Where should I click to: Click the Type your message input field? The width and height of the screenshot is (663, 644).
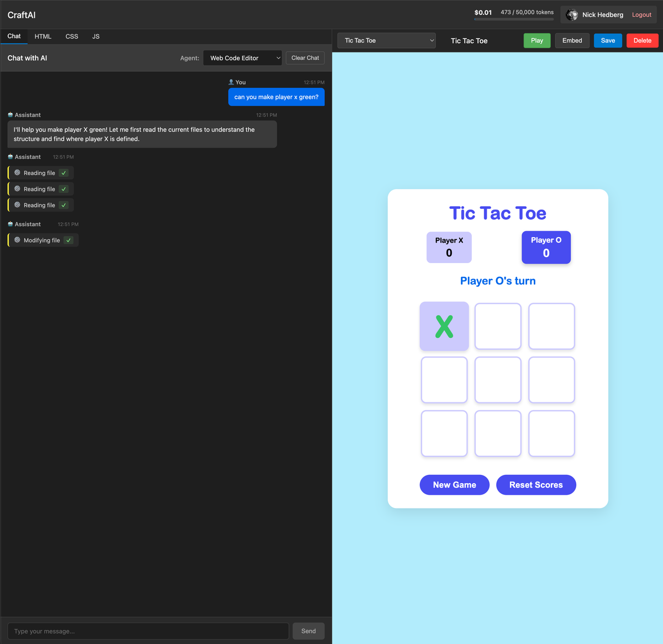point(148,631)
